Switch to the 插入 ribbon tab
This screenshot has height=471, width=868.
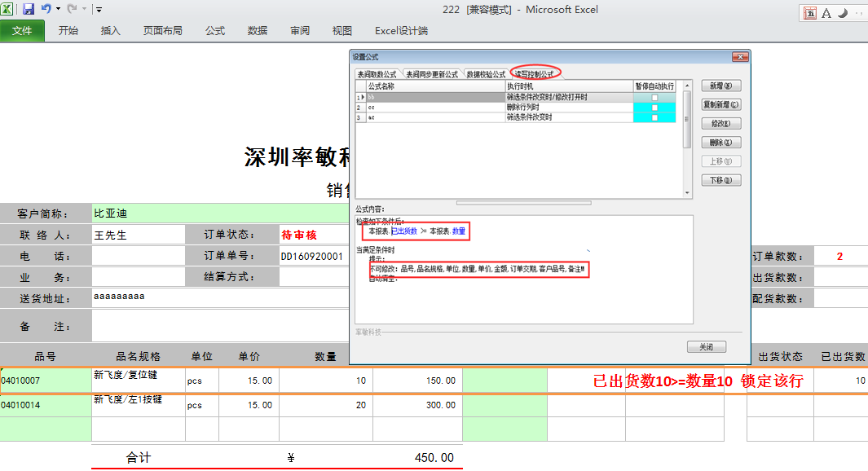pyautogui.click(x=110, y=30)
